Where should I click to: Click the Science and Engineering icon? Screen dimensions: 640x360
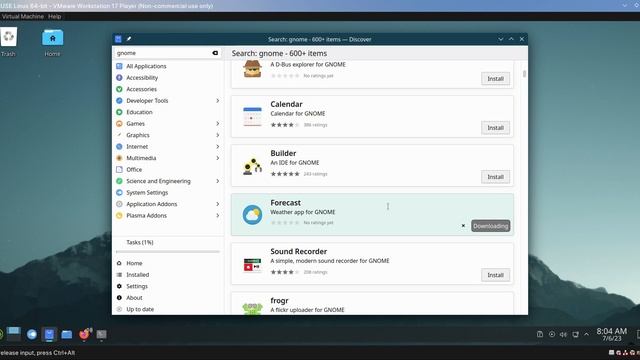[x=119, y=181]
